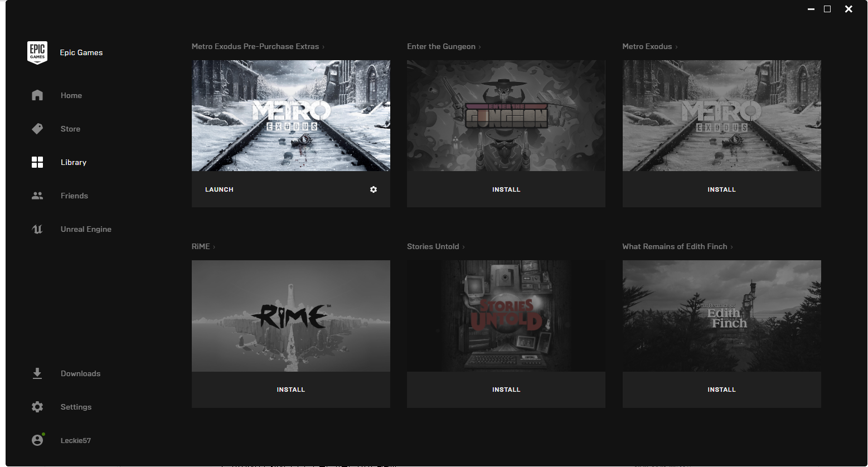Go to the Store section
868x467 pixels.
pos(70,129)
